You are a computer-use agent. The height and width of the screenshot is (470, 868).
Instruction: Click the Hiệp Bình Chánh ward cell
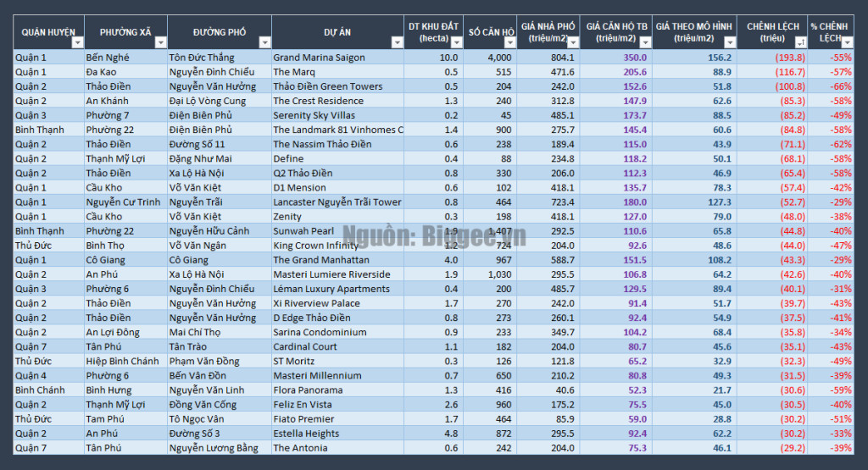125,361
